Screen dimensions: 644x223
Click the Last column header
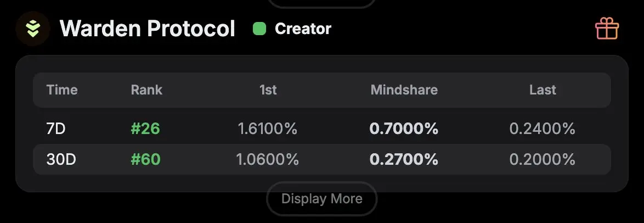coord(543,90)
